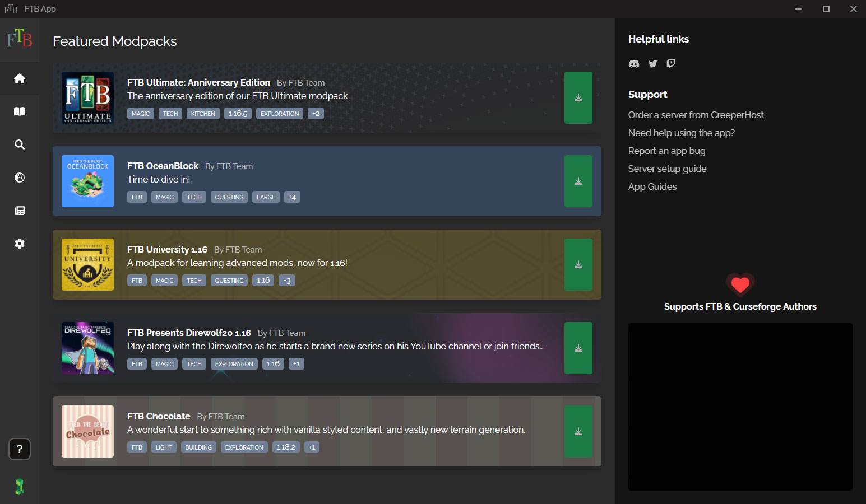Open the Search magnifier in sidebar
866x504 pixels.
point(20,144)
